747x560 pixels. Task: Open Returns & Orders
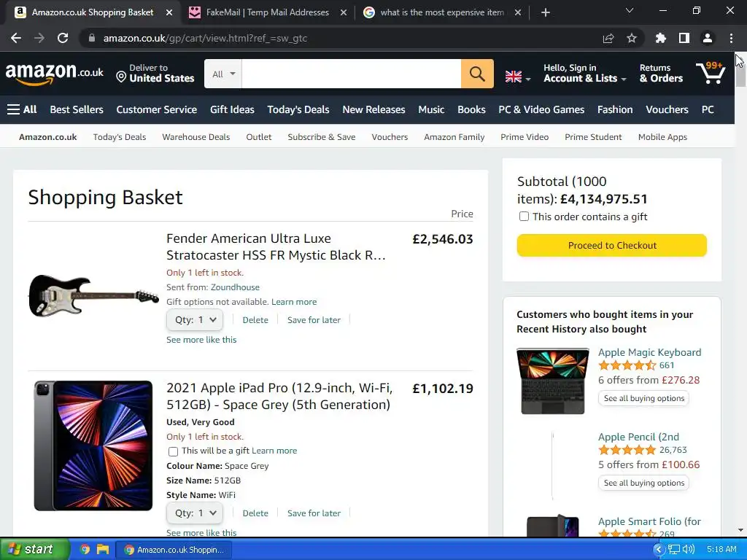[x=661, y=74]
